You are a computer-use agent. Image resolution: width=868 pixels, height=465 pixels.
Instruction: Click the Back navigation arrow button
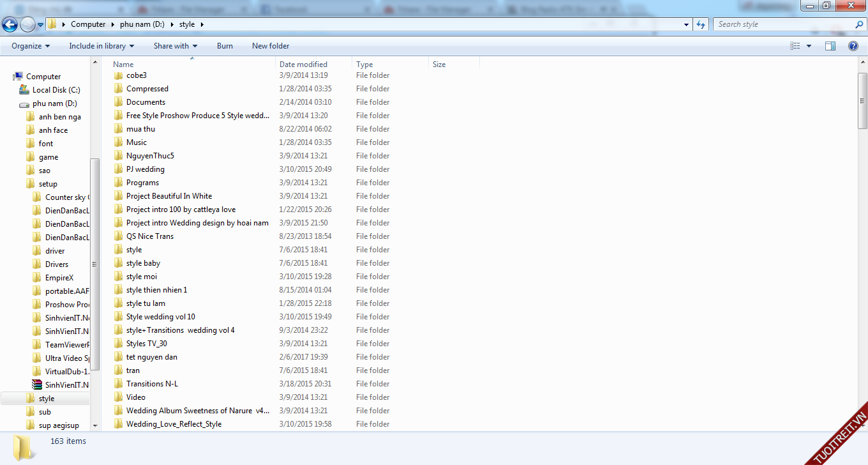tap(10, 25)
